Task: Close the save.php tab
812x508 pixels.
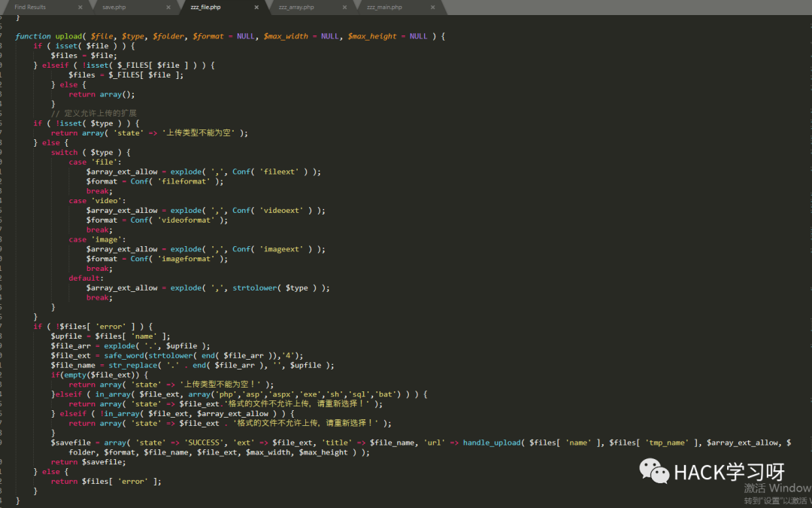Action: (x=168, y=8)
